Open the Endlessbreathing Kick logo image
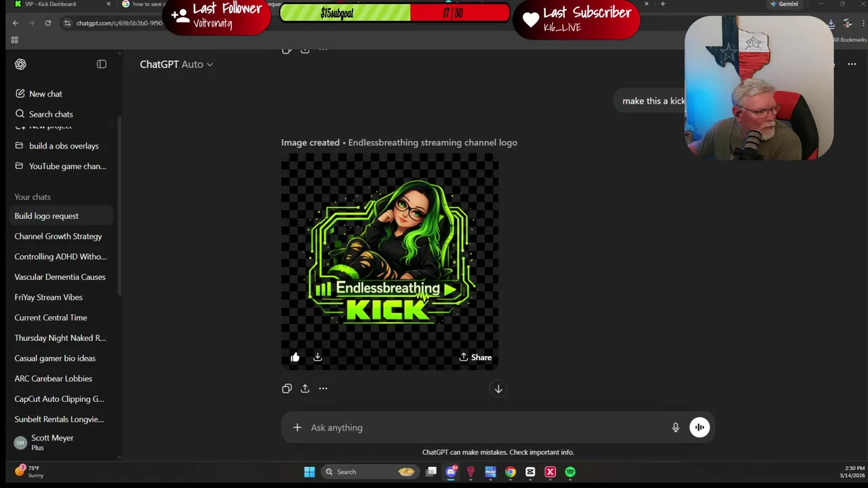This screenshot has width=868, height=488. click(390, 261)
